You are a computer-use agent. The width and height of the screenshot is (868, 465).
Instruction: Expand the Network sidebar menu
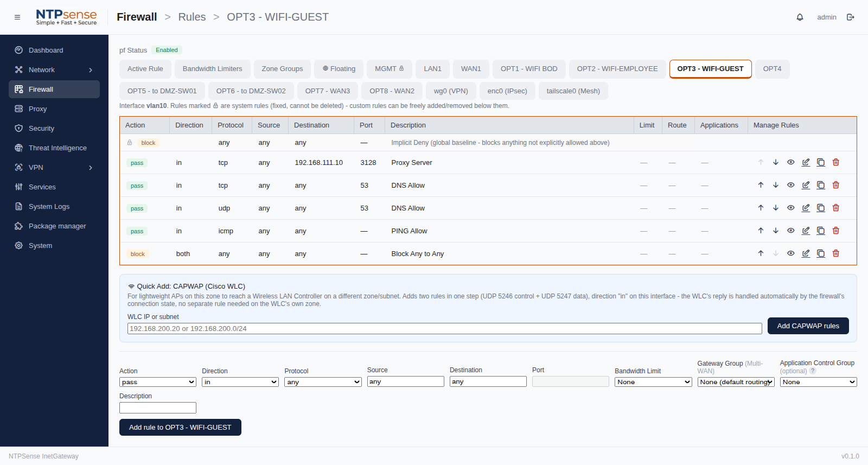pyautogui.click(x=54, y=69)
